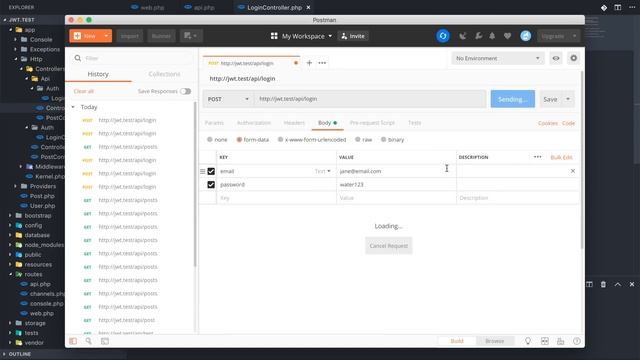
Task: Open keyboard shortcuts icon in status bar
Action: pyautogui.click(x=560, y=341)
